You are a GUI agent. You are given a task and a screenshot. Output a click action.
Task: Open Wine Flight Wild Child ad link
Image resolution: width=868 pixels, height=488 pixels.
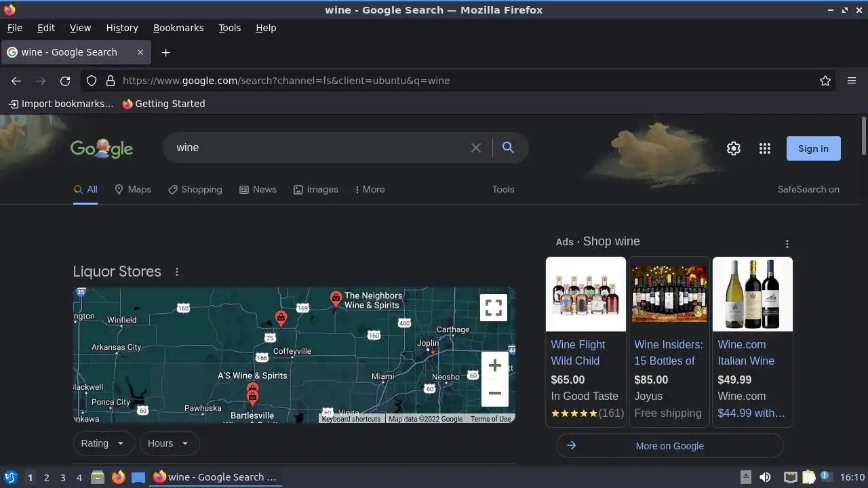578,352
